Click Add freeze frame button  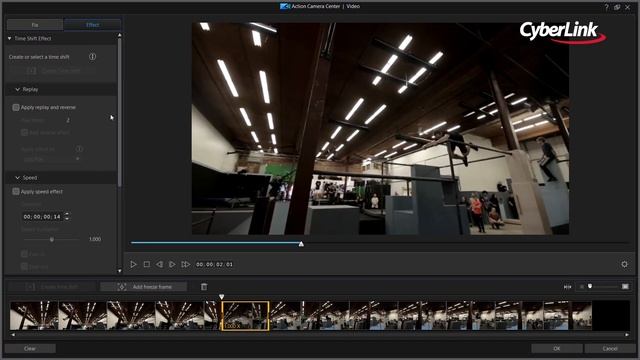click(x=144, y=287)
